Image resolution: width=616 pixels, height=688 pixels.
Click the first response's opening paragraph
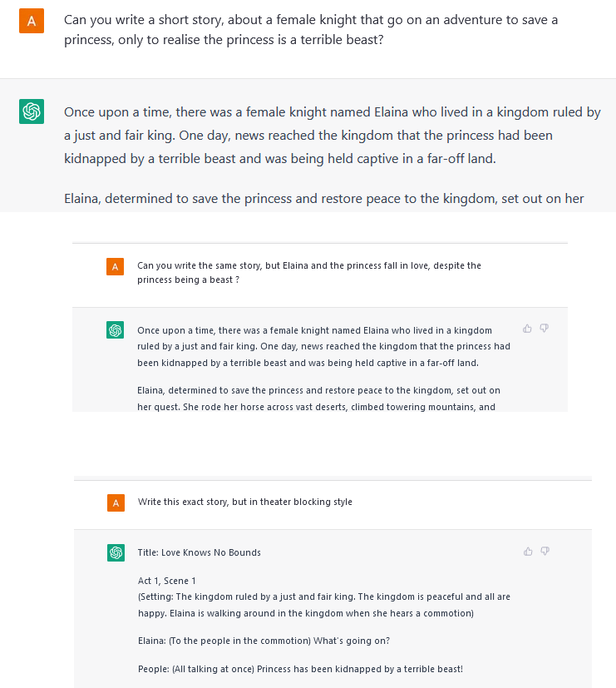point(333,135)
